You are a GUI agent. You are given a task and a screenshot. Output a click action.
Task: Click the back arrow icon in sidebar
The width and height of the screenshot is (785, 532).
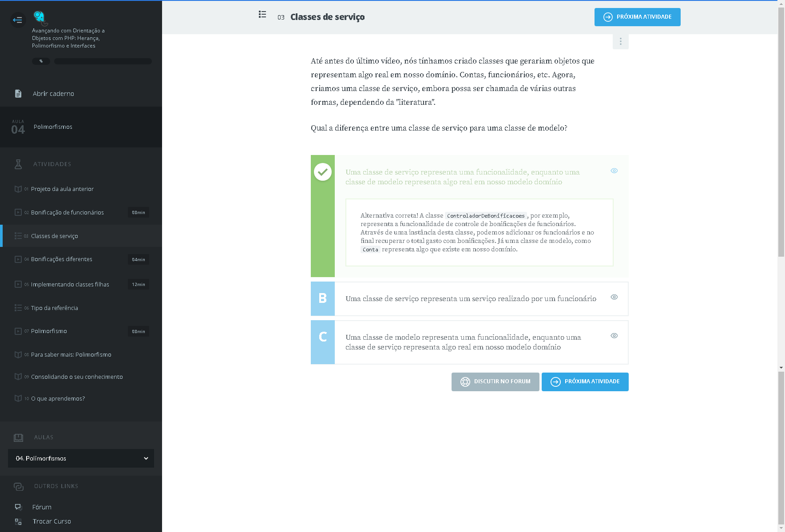17,20
